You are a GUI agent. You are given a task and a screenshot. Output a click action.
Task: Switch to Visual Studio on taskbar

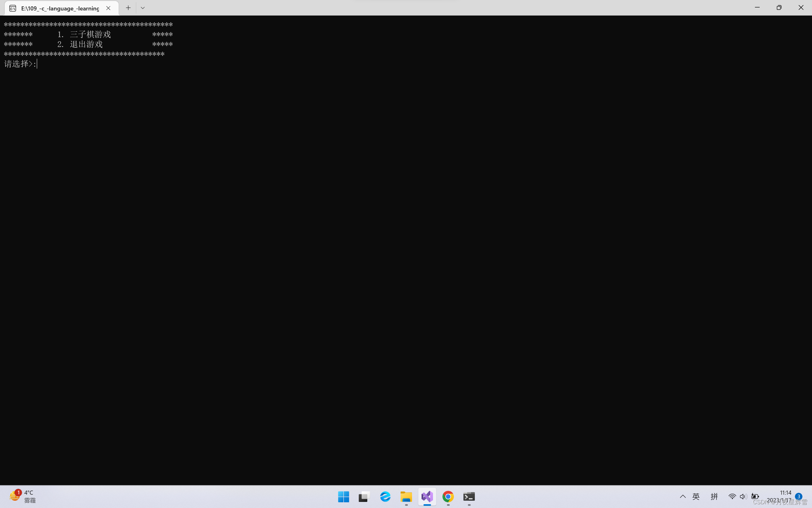(x=427, y=497)
